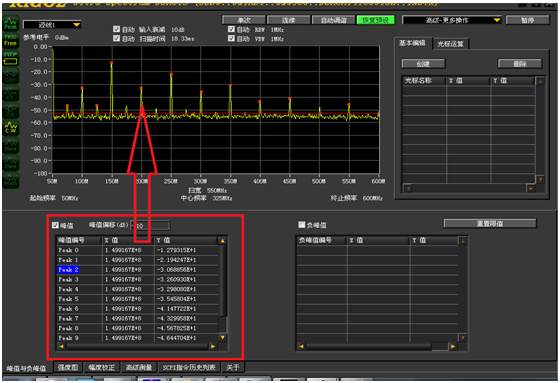
Task: Switch to 峰值与负峰值 tab
Action: (26, 368)
